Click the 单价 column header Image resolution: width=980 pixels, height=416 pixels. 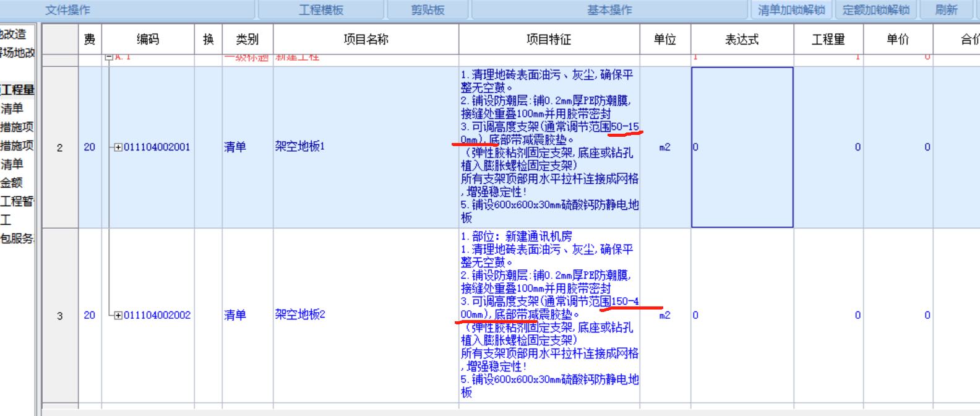point(898,40)
